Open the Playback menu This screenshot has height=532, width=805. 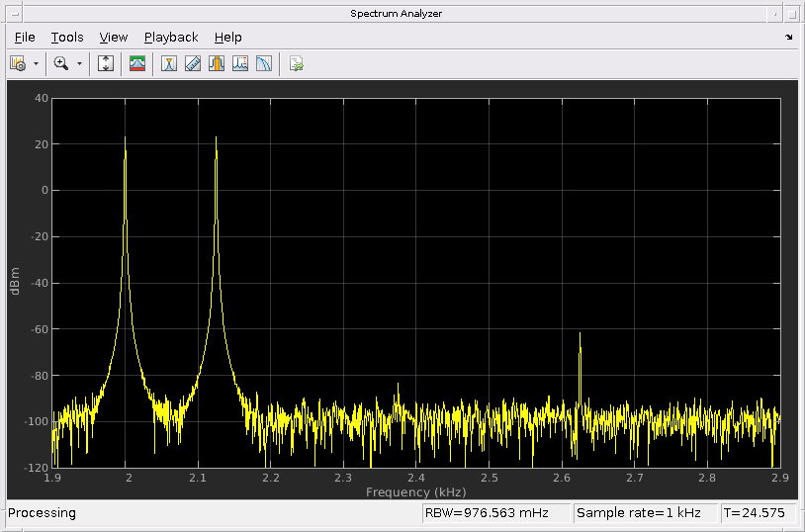(x=171, y=38)
